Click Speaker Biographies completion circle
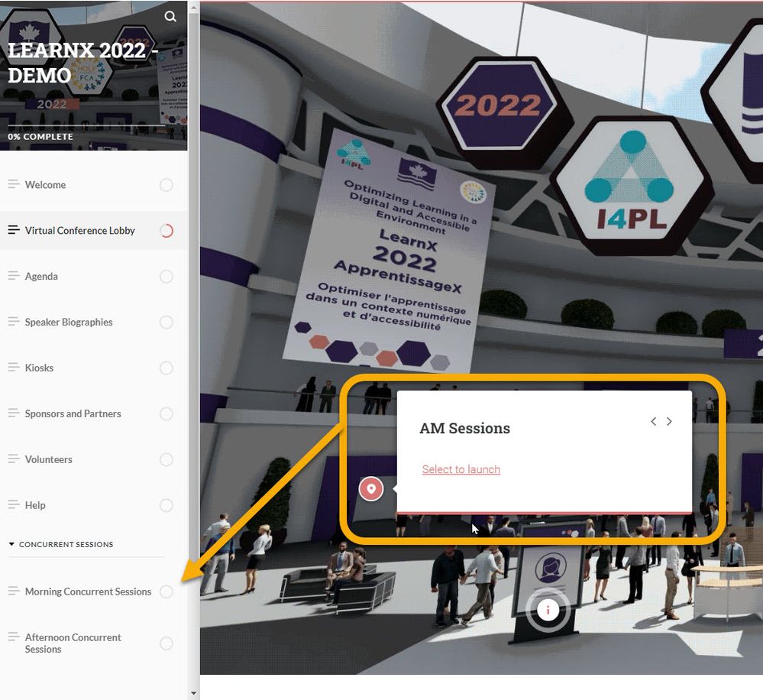The width and height of the screenshot is (763, 700). 167,322
